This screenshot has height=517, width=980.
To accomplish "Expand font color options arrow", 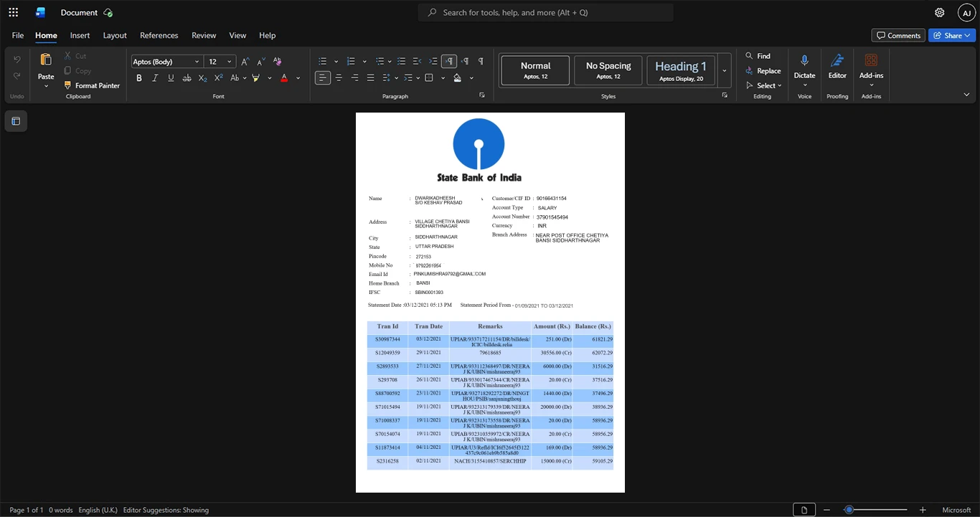I will (298, 77).
